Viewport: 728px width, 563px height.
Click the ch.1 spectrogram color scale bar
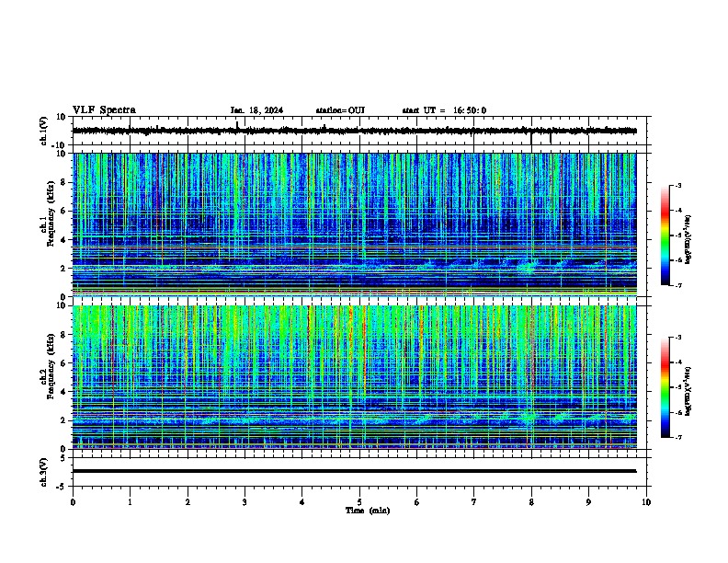tap(665, 236)
